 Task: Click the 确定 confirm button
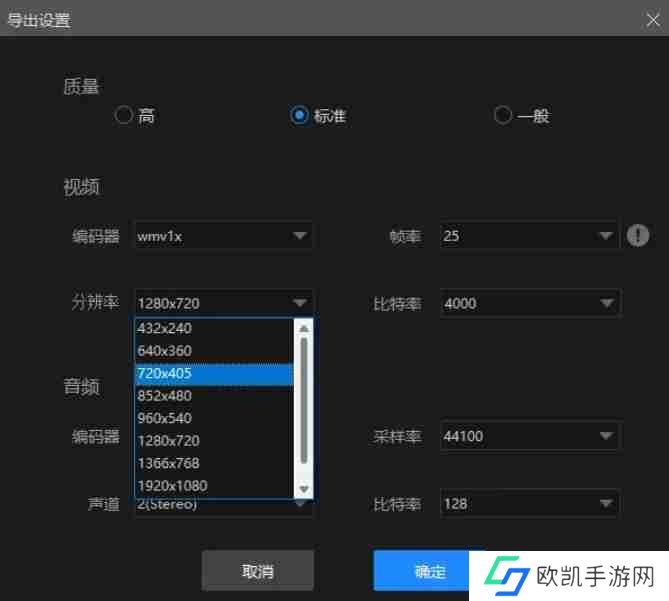[429, 571]
